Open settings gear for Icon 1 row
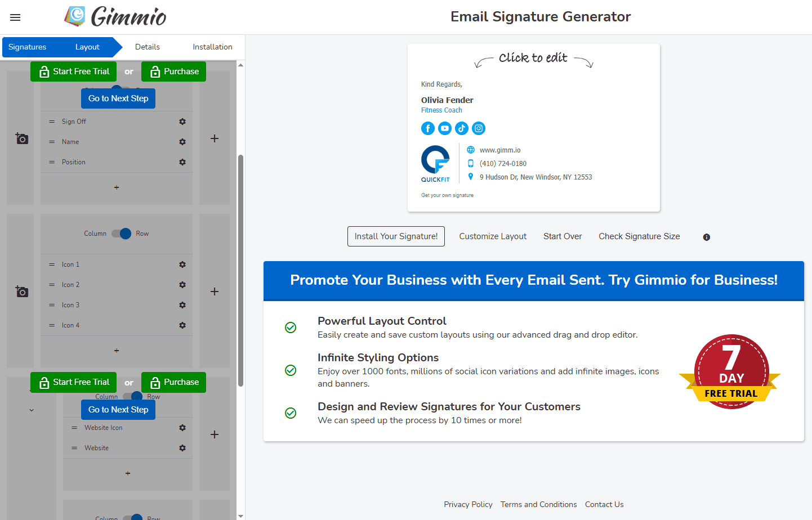 click(x=182, y=265)
